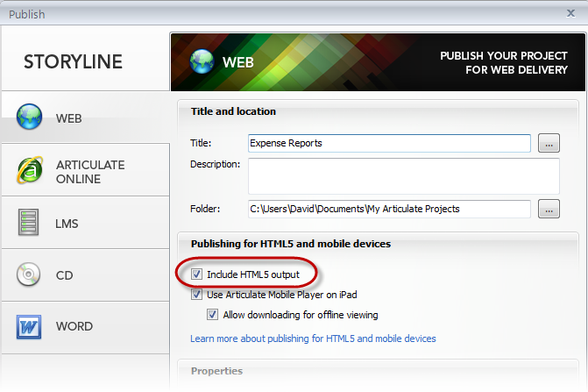Click the PUBLISH YOUR PROJECT banner text
588x392 pixels.
(504, 62)
